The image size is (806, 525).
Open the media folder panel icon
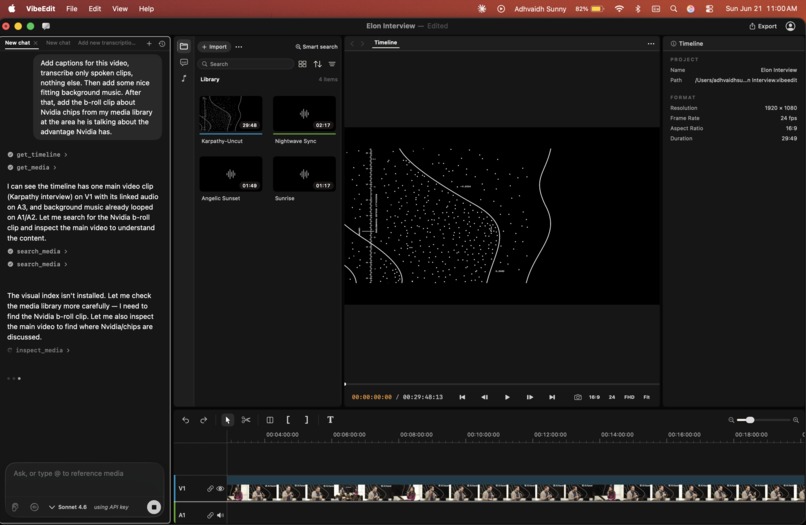(184, 46)
